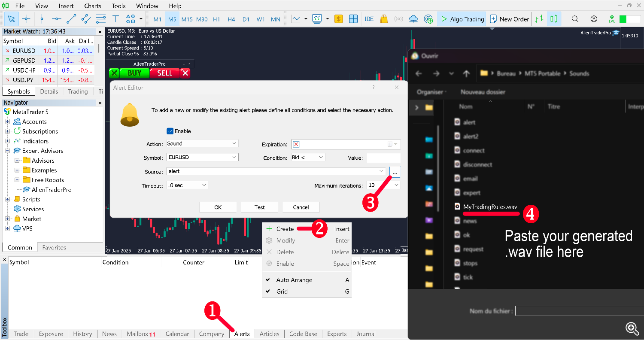Screen dimensions: 644x340
Task: Uncheck the Enable checkbox in Alert Editor
Action: coord(170,131)
